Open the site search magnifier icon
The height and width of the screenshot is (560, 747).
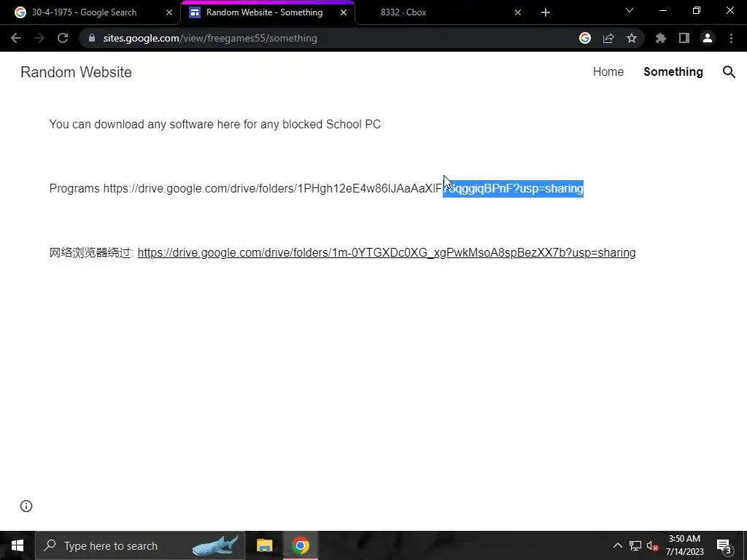(x=729, y=72)
